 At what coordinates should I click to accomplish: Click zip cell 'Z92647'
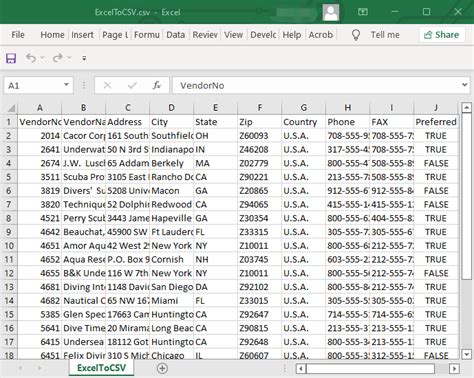[260, 314]
